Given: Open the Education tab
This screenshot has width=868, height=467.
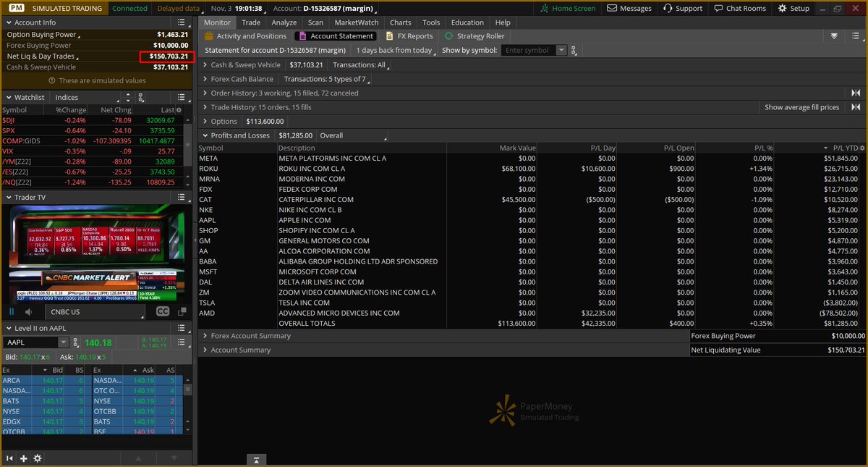Looking at the screenshot, I should pyautogui.click(x=467, y=22).
